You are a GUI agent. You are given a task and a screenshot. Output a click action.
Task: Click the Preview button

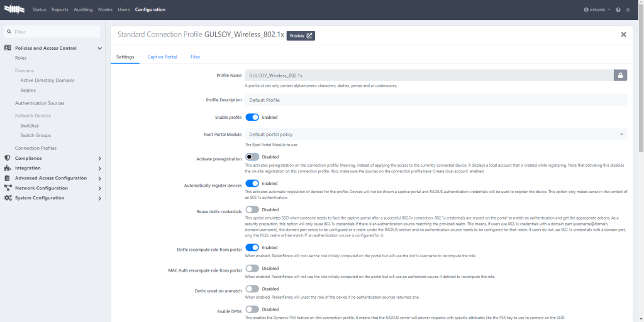click(301, 36)
